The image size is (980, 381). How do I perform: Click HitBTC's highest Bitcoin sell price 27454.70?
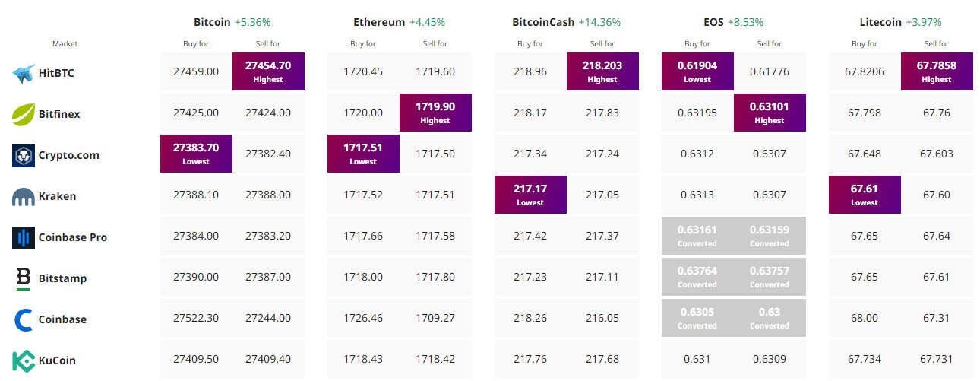[x=268, y=71]
